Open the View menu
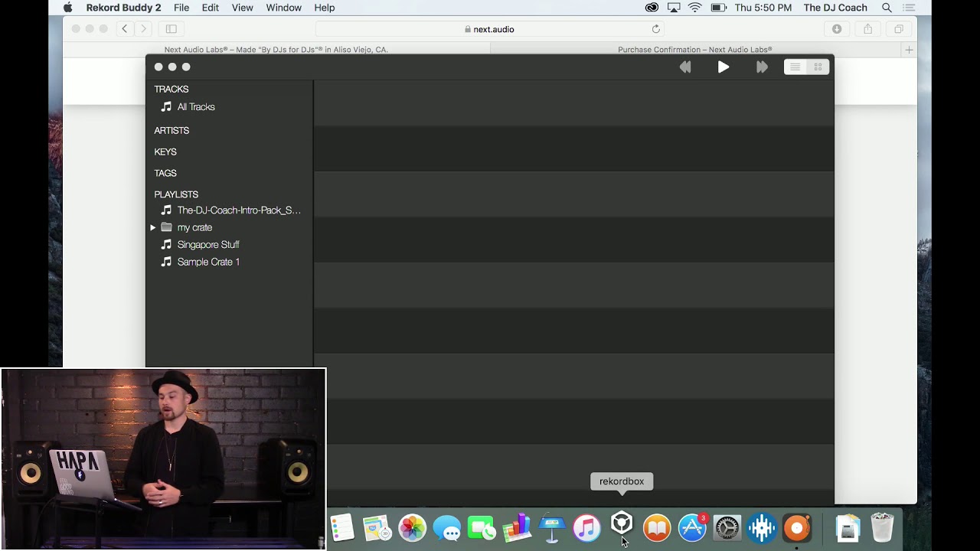980x551 pixels. [x=242, y=8]
